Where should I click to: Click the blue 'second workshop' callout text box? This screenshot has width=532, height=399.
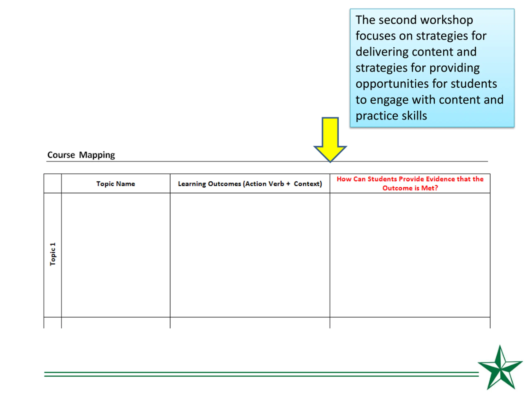tap(432, 68)
